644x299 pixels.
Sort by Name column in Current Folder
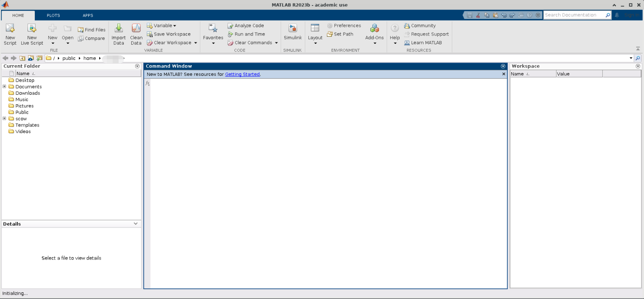(x=78, y=73)
